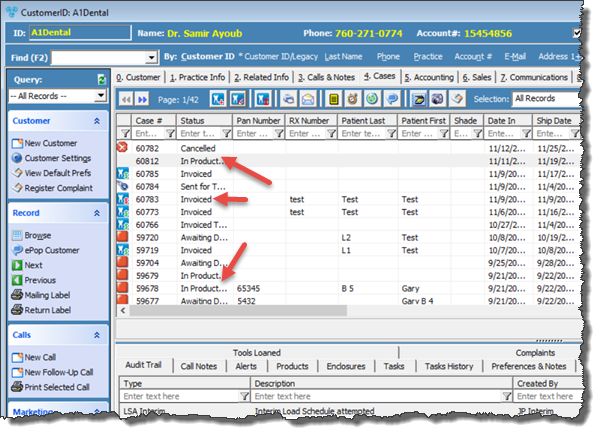Click Mailing Label in Record panel
Screen dimensions: 601x435
[x=52, y=294]
